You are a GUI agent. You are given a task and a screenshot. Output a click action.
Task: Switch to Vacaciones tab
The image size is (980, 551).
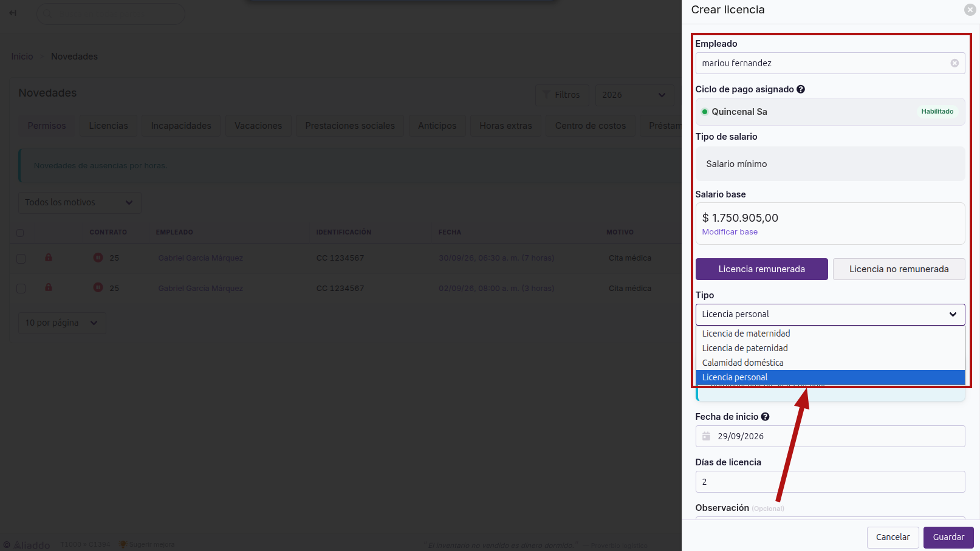click(x=258, y=126)
